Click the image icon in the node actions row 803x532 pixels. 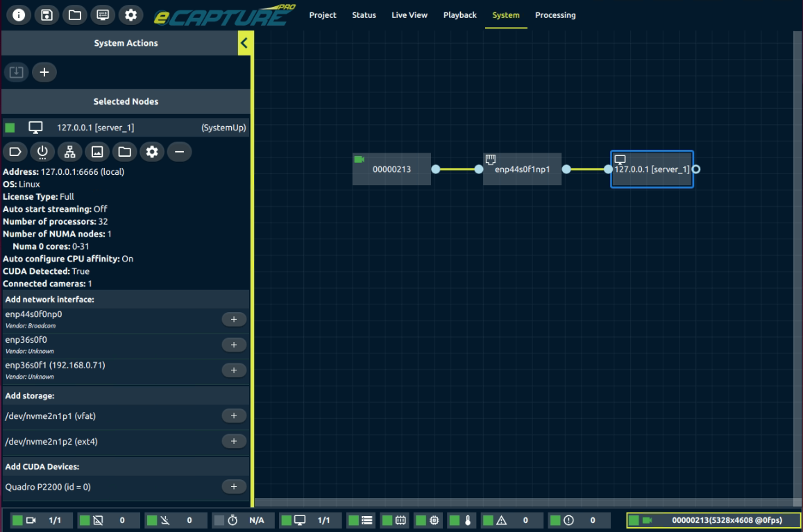96,151
